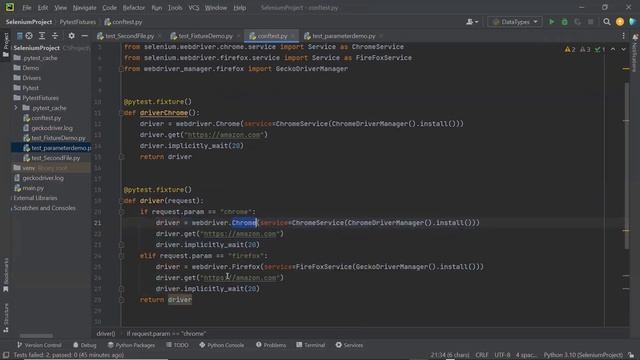
Task: Click the warnings count indicator
Action: coord(570,49)
